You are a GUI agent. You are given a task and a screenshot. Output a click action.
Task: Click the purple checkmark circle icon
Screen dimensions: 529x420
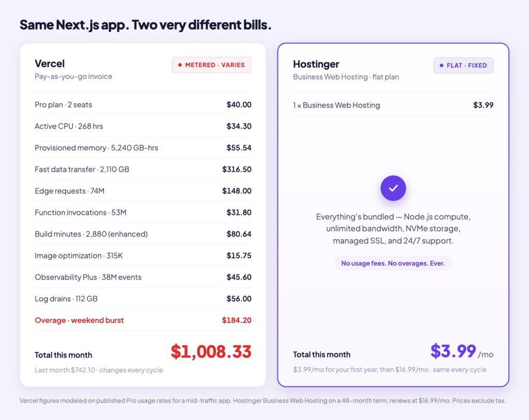click(x=393, y=188)
